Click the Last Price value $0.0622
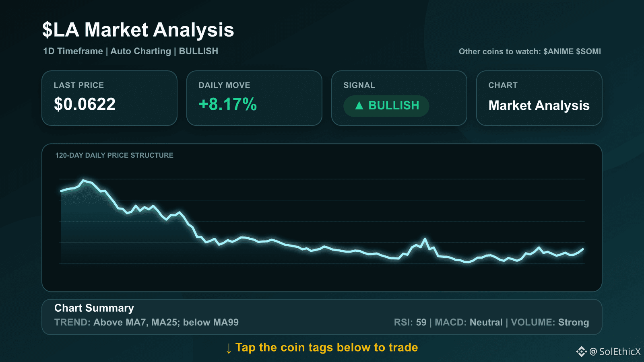 click(x=85, y=104)
